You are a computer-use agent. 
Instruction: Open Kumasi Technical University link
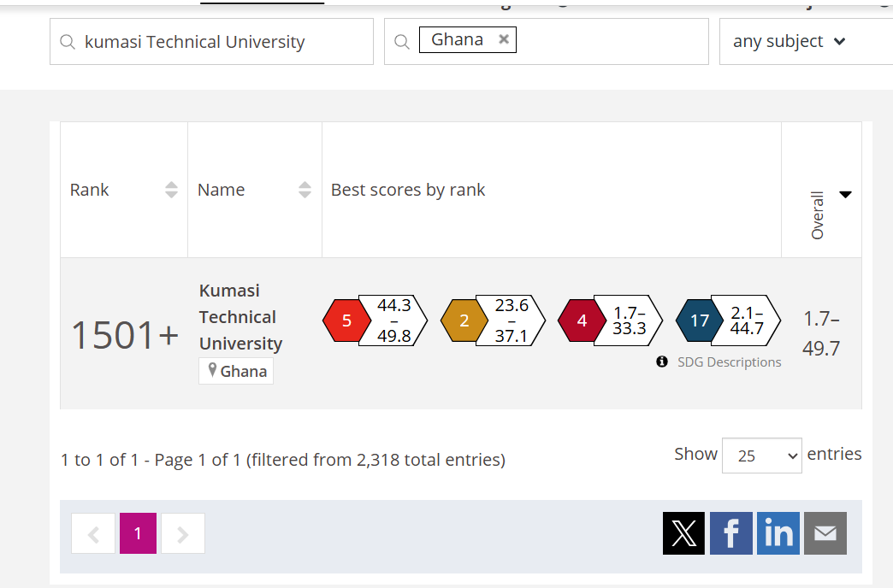click(x=240, y=317)
